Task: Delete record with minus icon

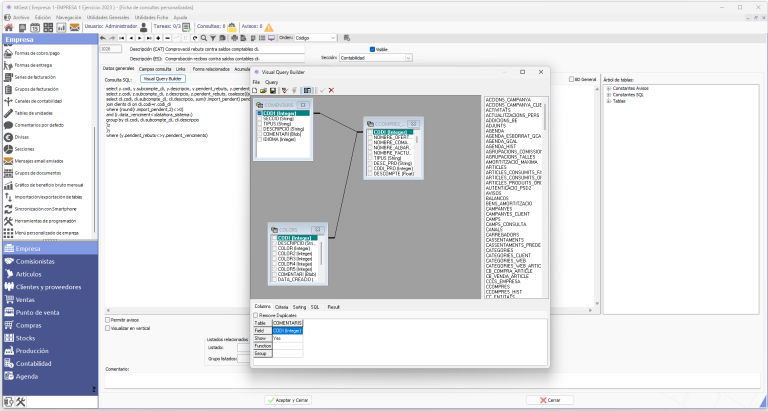Action: pos(168,38)
